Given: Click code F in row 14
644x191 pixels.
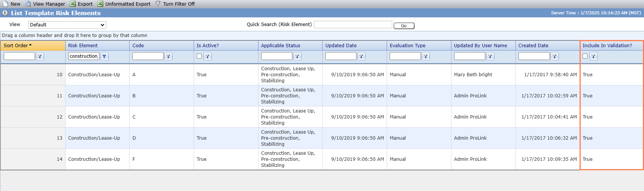Looking at the screenshot, I should click(x=134, y=159).
